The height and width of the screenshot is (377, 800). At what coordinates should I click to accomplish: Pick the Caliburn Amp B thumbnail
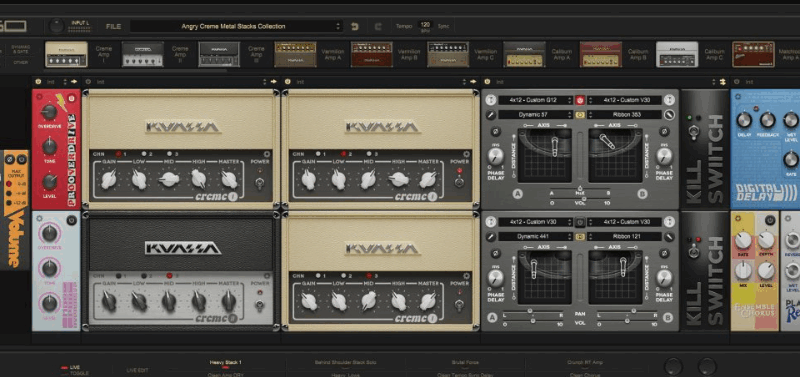601,54
